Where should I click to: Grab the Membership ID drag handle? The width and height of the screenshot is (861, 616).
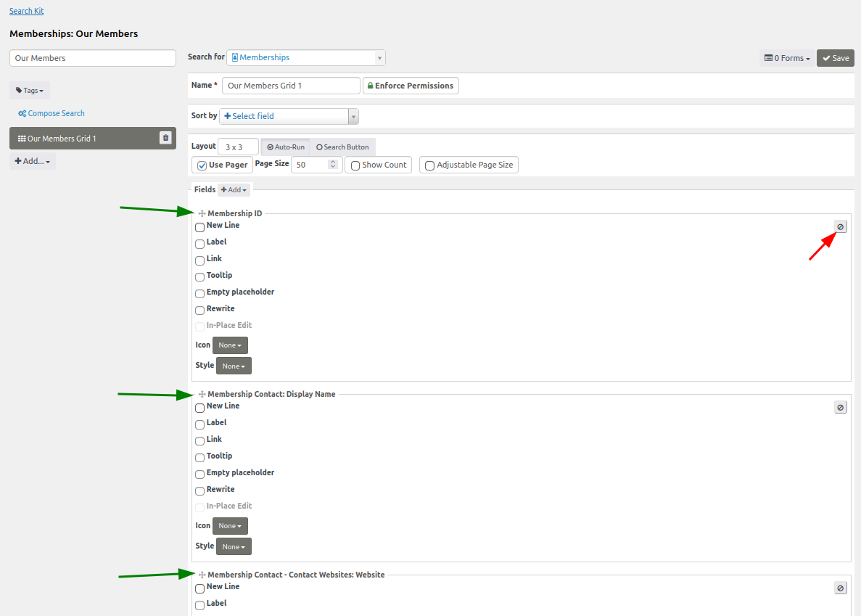coord(202,214)
